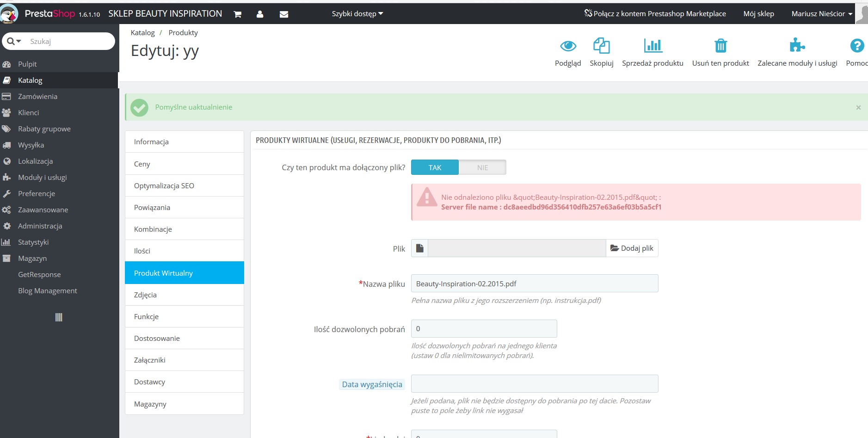Open the Załączniki tab

click(x=185, y=360)
